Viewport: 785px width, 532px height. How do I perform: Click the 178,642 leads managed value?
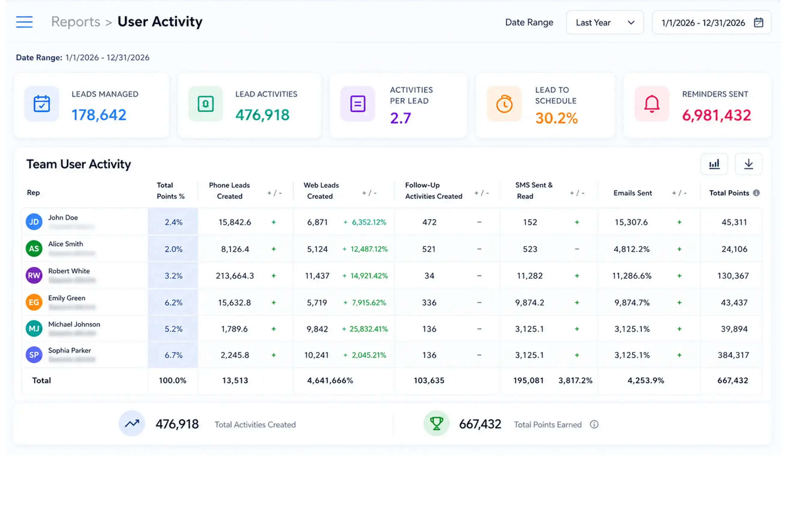click(x=99, y=115)
